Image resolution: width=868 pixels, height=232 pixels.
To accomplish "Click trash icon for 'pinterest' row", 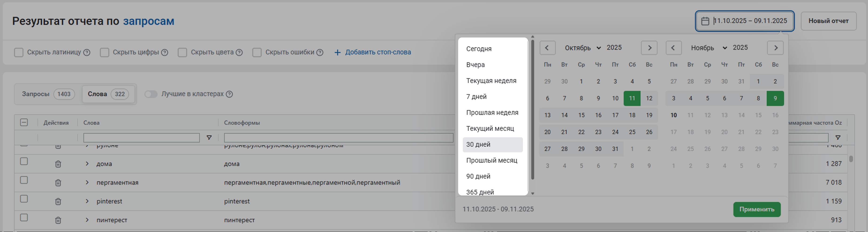I will (x=58, y=201).
